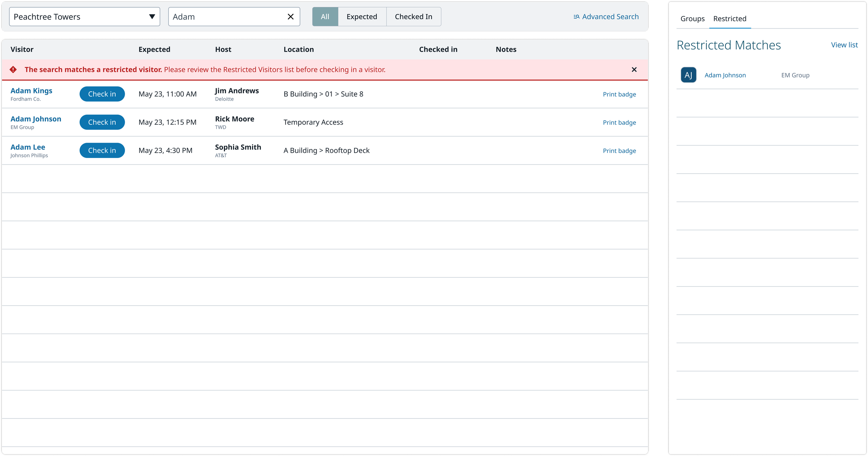Click into the visitor search field

tap(227, 17)
